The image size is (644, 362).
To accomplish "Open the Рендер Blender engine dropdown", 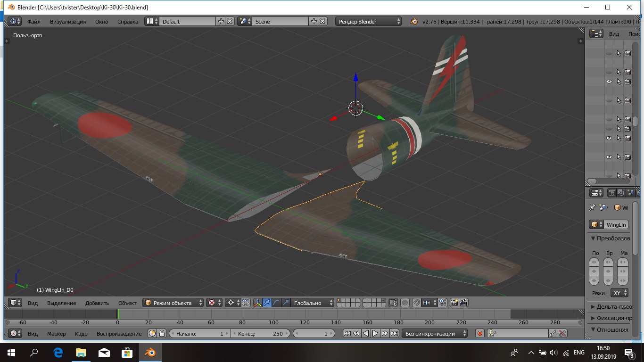I will point(369,21).
